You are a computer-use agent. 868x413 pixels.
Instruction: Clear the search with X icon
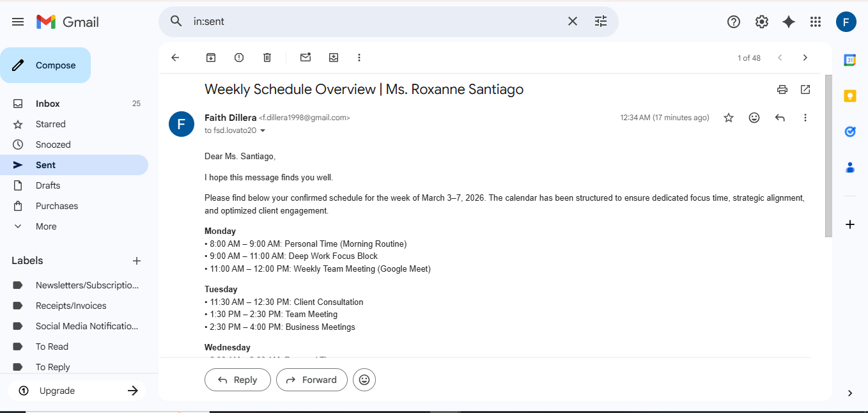[573, 21]
